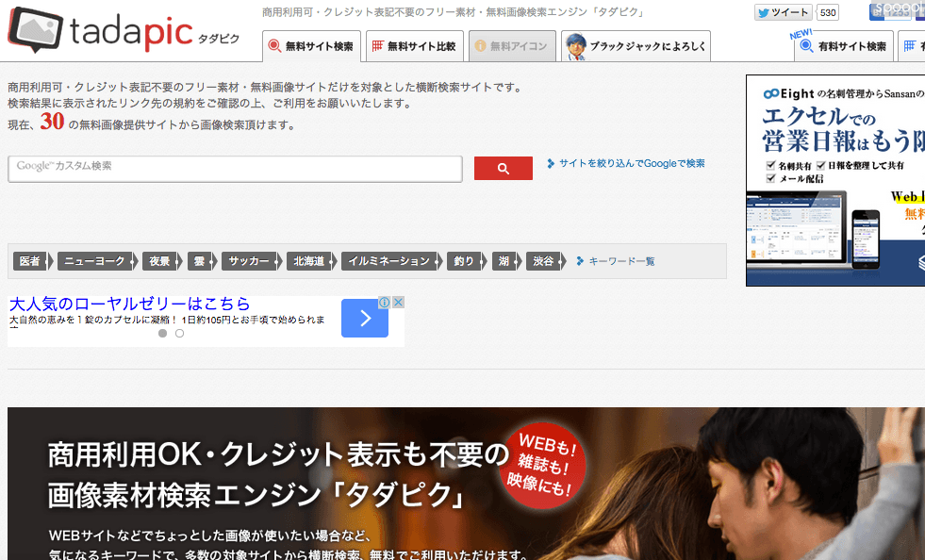
Task: Click the red number 30 site count
Action: [x=52, y=122]
